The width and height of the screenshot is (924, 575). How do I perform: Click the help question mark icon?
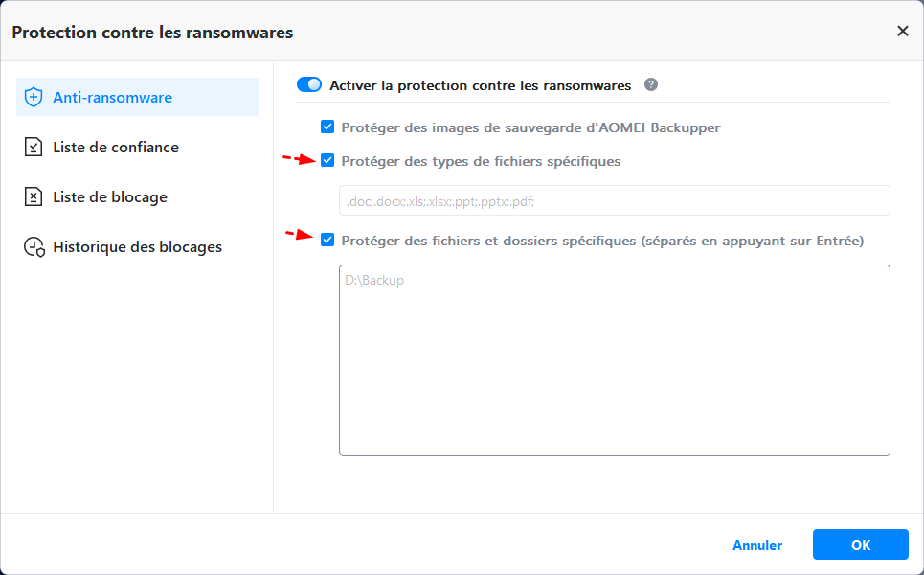(651, 84)
